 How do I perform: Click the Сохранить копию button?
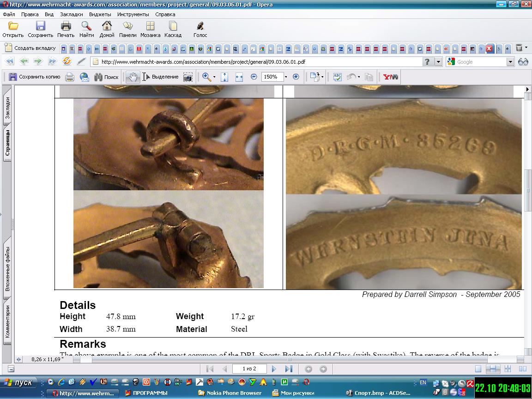35,77
